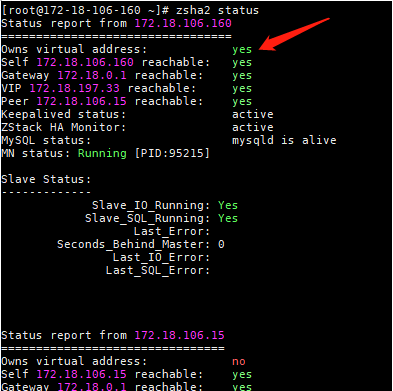Viewport: 393px width, 391px height.
Task: Click 'yes' beside Self 172.18.106.15 reachable
Action: (242, 375)
